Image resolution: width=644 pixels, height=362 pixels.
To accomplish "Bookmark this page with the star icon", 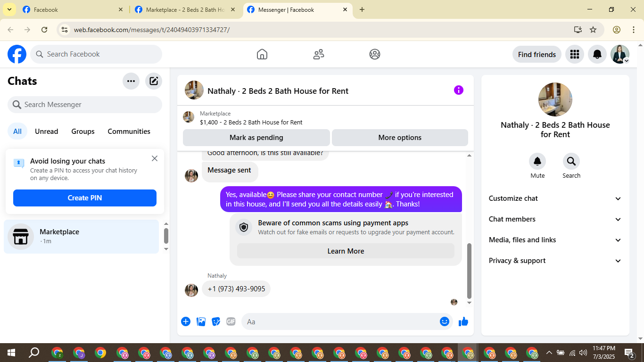I will (593, 30).
